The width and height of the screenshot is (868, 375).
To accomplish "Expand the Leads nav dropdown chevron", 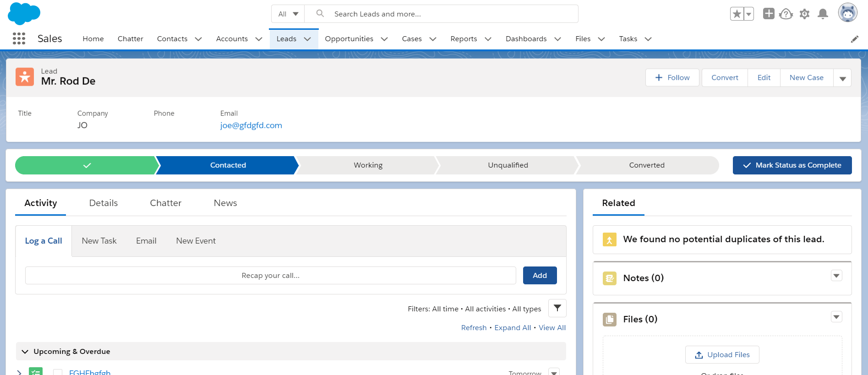I will (x=307, y=39).
